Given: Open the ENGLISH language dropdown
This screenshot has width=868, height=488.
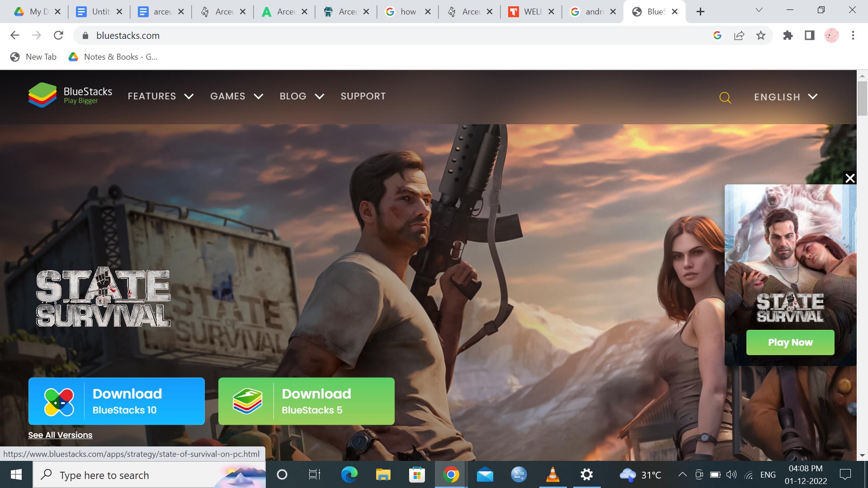Looking at the screenshot, I should point(785,97).
